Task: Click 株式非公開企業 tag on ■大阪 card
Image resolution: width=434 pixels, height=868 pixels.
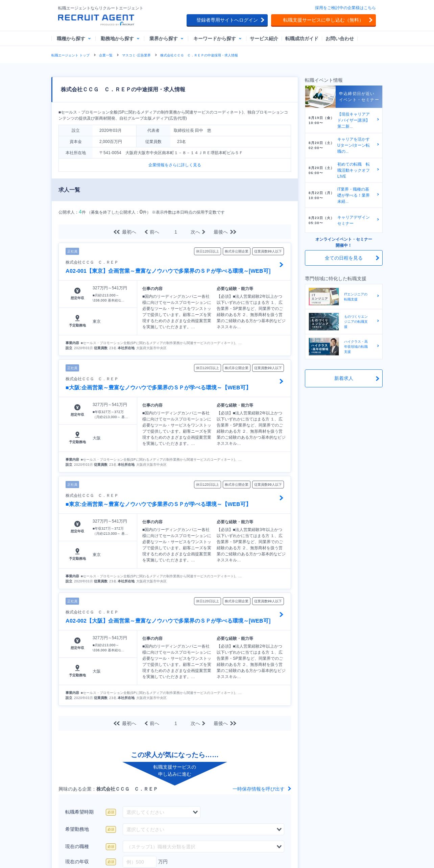Action: pos(237,368)
